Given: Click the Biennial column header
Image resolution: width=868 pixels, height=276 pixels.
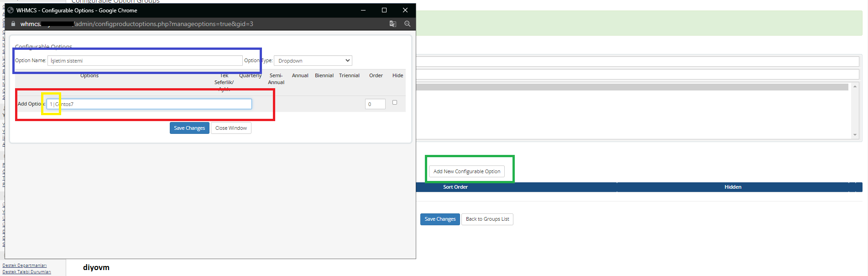Looking at the screenshot, I should (324, 75).
